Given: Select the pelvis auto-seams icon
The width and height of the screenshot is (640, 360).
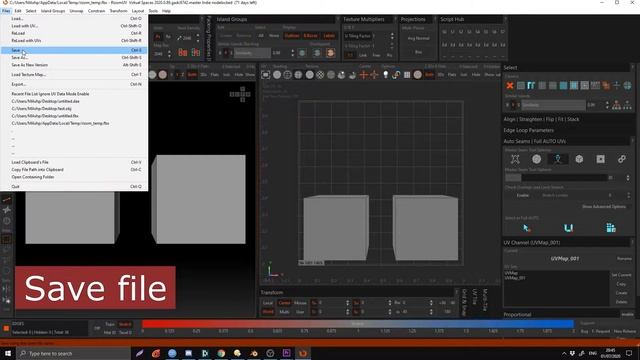Looking at the screenshot, I should point(515,159).
